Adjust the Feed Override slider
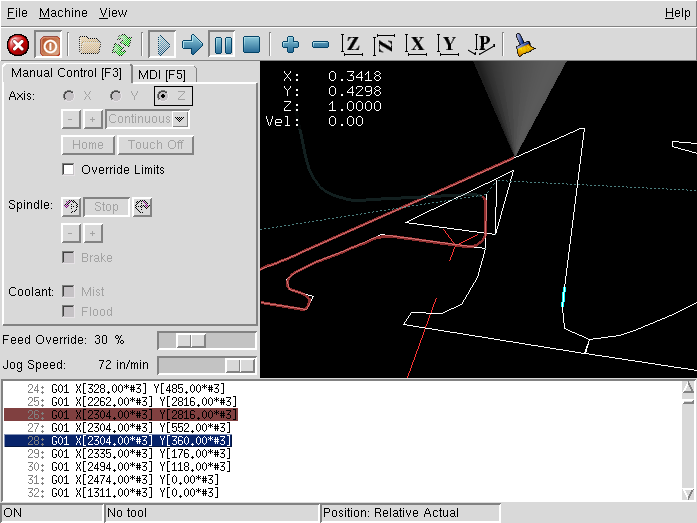Viewport: 697px width, 523px height. 190,340
